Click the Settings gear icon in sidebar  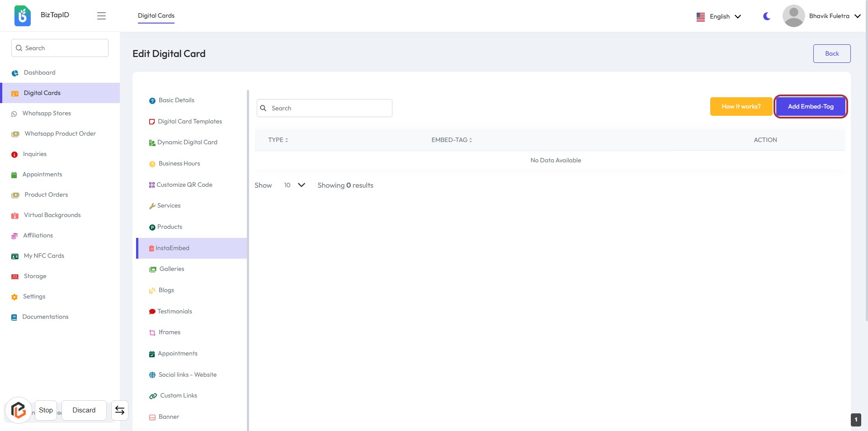coord(14,297)
